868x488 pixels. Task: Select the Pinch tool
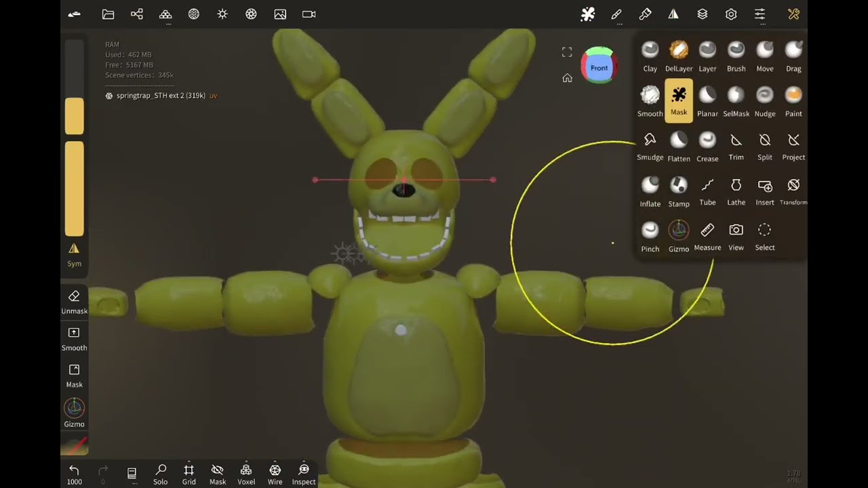(650, 237)
